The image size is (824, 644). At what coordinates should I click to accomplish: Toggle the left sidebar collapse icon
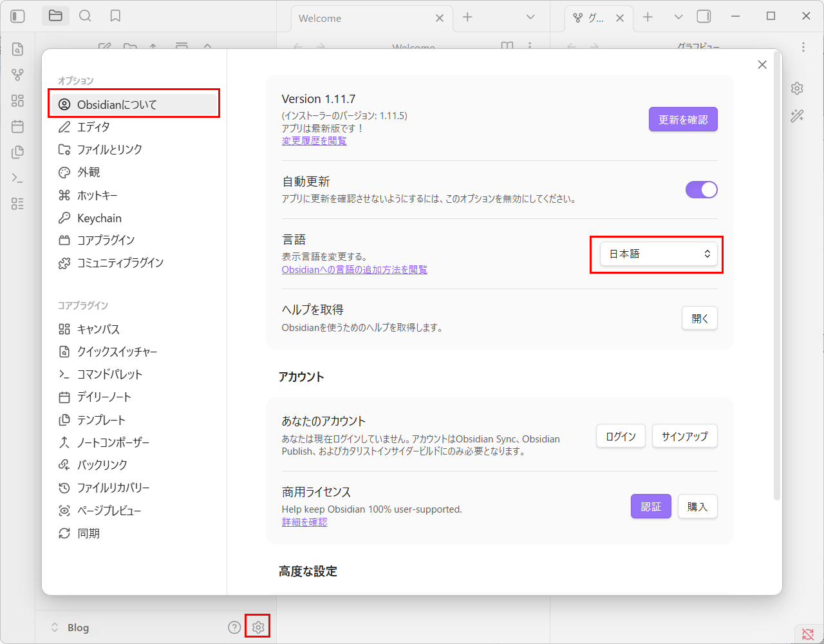point(18,16)
